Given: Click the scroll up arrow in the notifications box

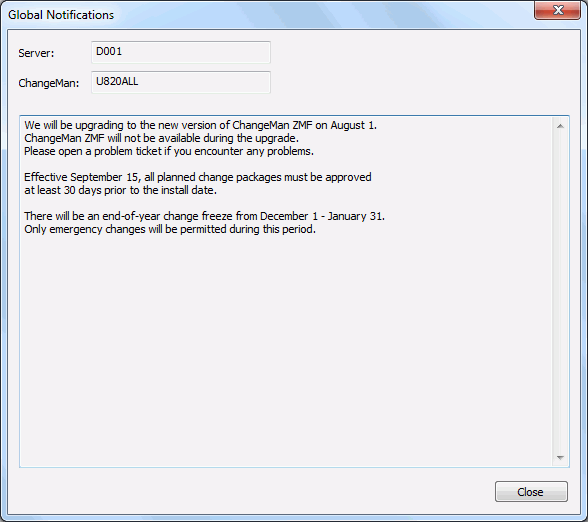Looking at the screenshot, I should click(560, 126).
